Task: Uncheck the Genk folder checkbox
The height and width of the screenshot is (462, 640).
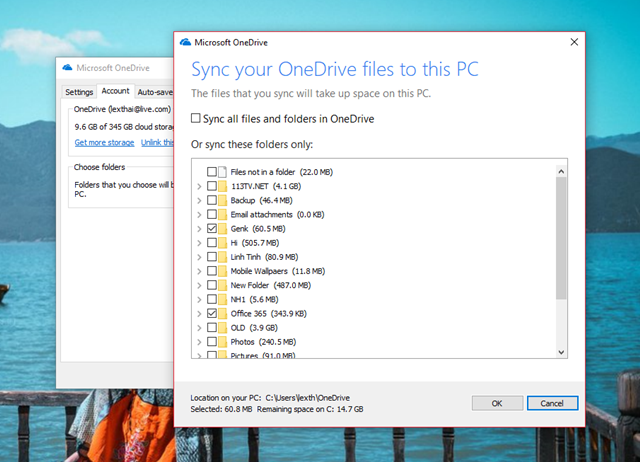Action: pos(212,229)
